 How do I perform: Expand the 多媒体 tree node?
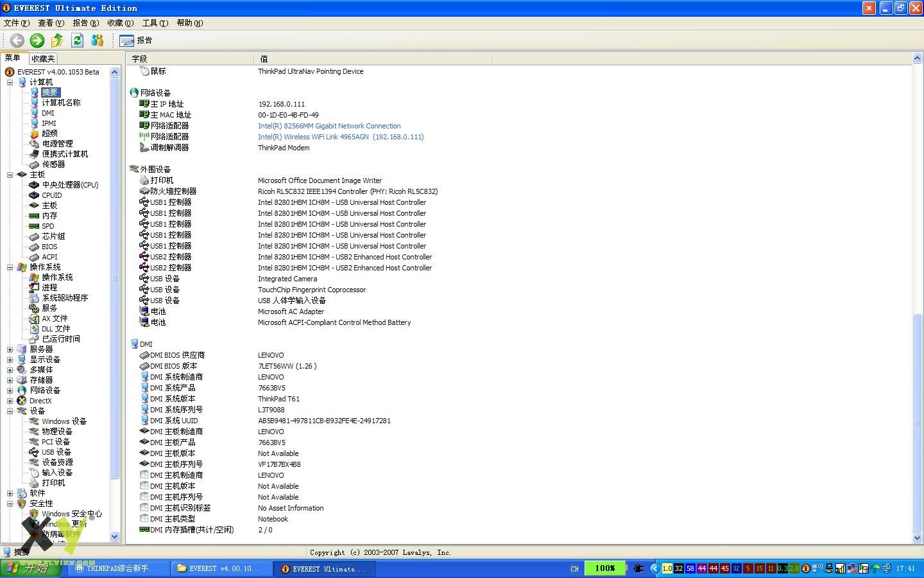[x=10, y=370]
